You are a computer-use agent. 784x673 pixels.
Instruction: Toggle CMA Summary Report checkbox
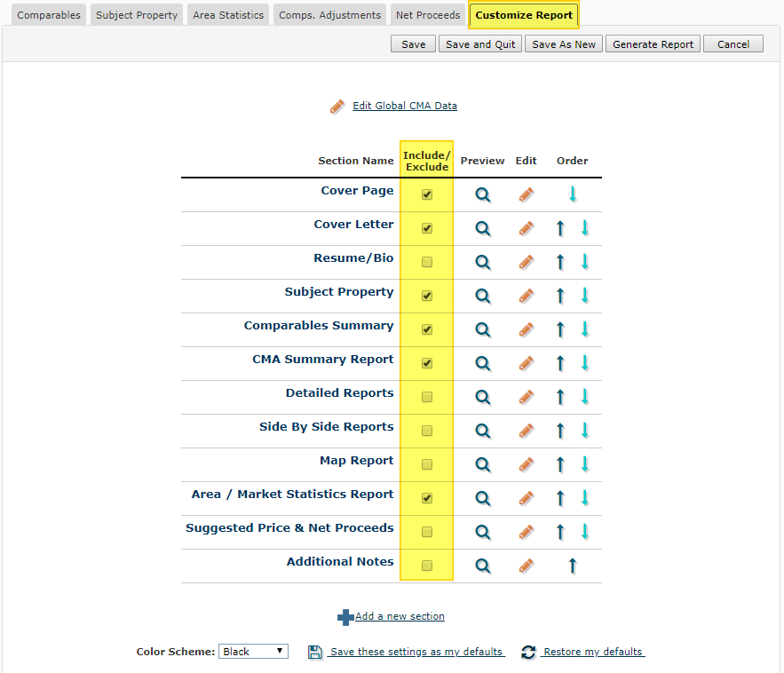pos(427,363)
